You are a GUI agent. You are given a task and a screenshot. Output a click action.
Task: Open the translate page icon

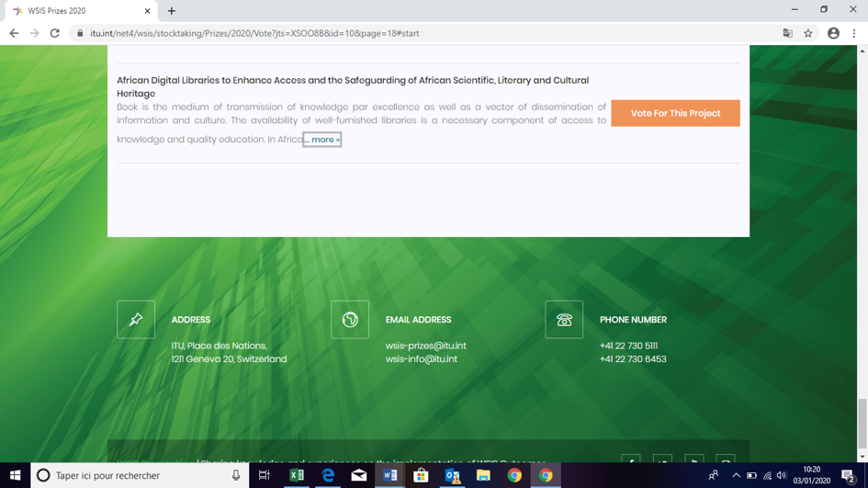click(787, 33)
